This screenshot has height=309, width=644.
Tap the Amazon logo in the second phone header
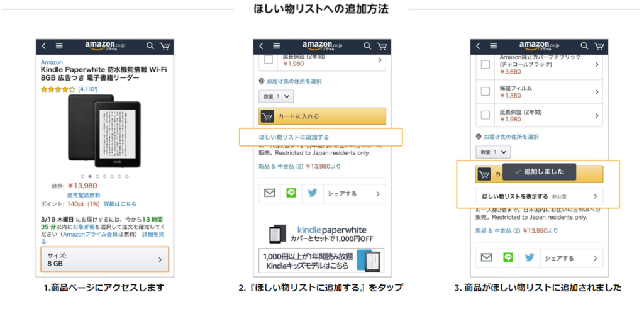[x=323, y=45]
